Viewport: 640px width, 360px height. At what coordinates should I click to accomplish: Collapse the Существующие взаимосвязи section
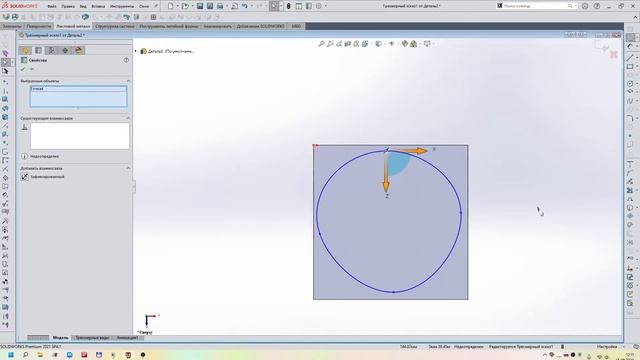pos(128,118)
